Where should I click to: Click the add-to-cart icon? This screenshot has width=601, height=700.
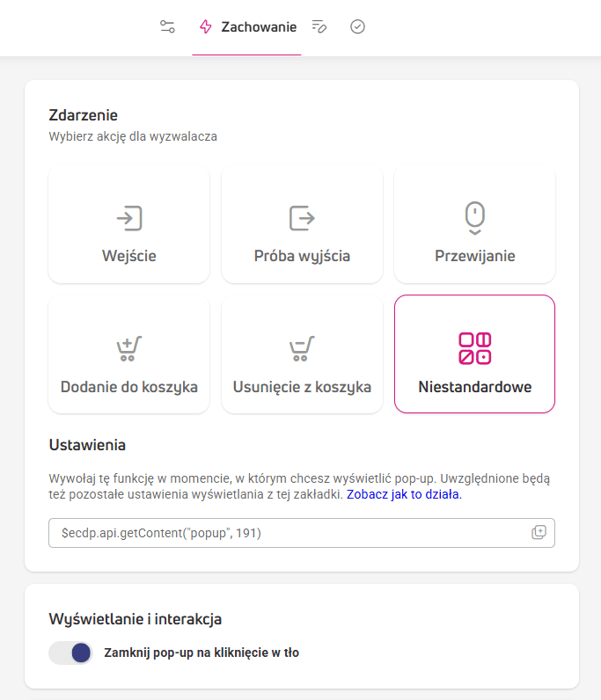[x=128, y=348]
